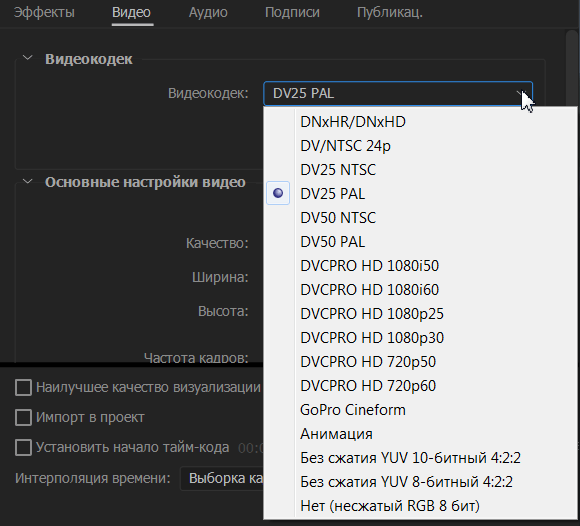Screen dimensions: 580x526
Task: Collapse the Видеокодек section
Action: (27, 58)
